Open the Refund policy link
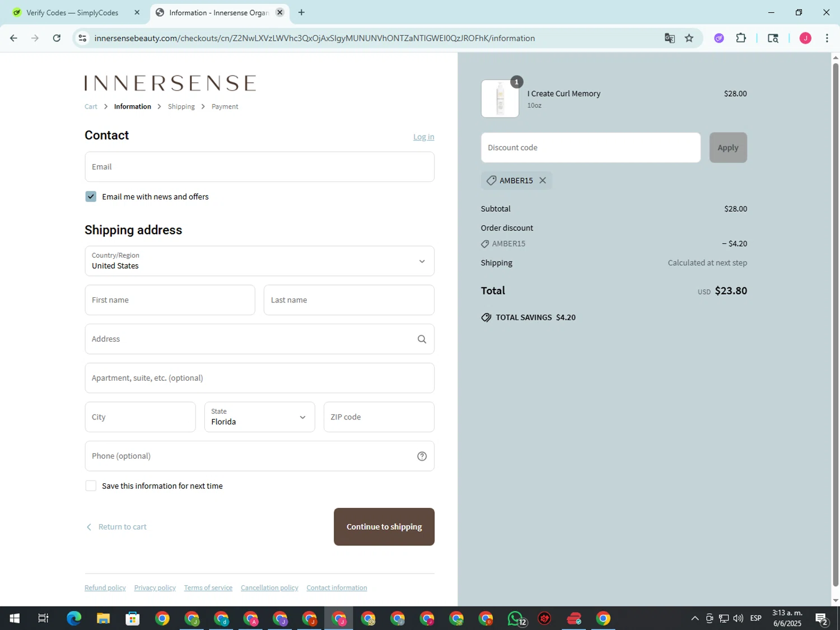 [x=105, y=587]
